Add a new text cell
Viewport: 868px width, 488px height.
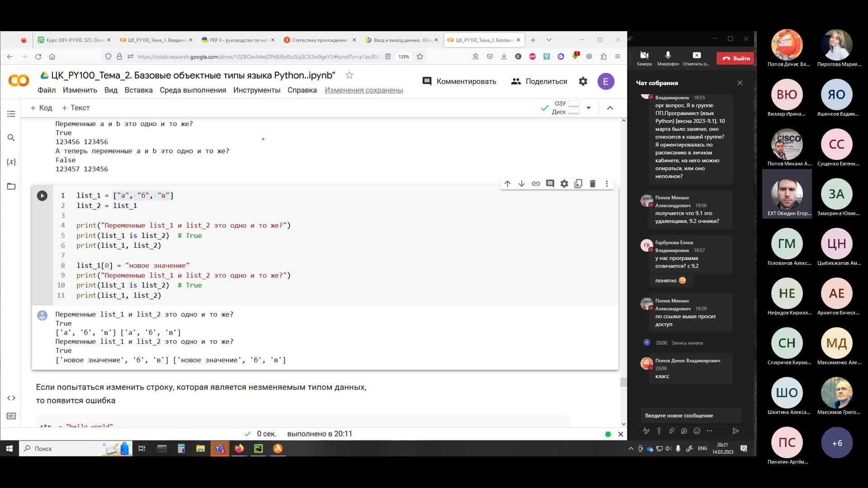tap(75, 108)
